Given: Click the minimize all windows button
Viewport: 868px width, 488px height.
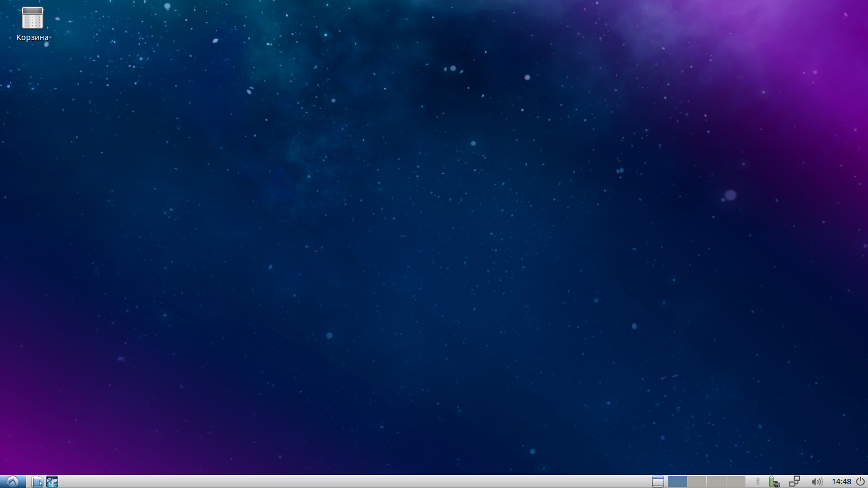Looking at the screenshot, I should [x=658, y=481].
